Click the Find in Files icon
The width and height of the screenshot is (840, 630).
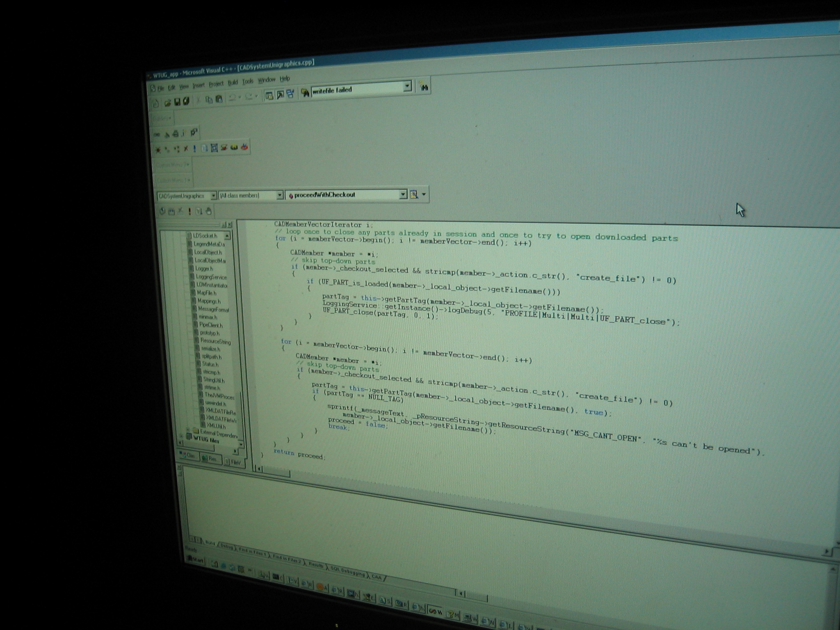tap(305, 93)
